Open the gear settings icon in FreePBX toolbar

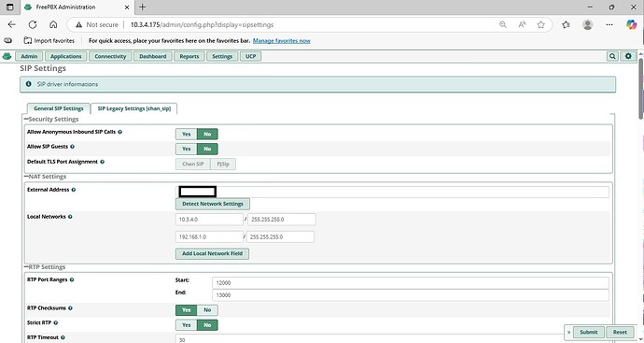coord(628,56)
